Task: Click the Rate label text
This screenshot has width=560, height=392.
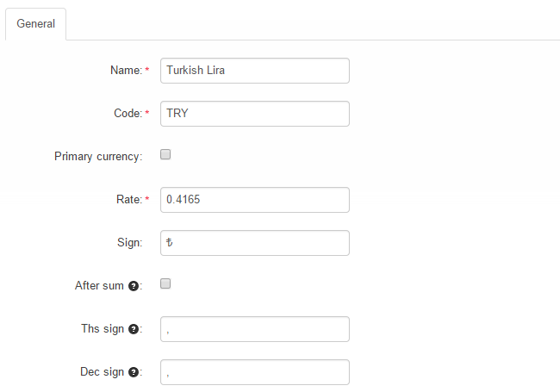Action: pyautogui.click(x=128, y=200)
